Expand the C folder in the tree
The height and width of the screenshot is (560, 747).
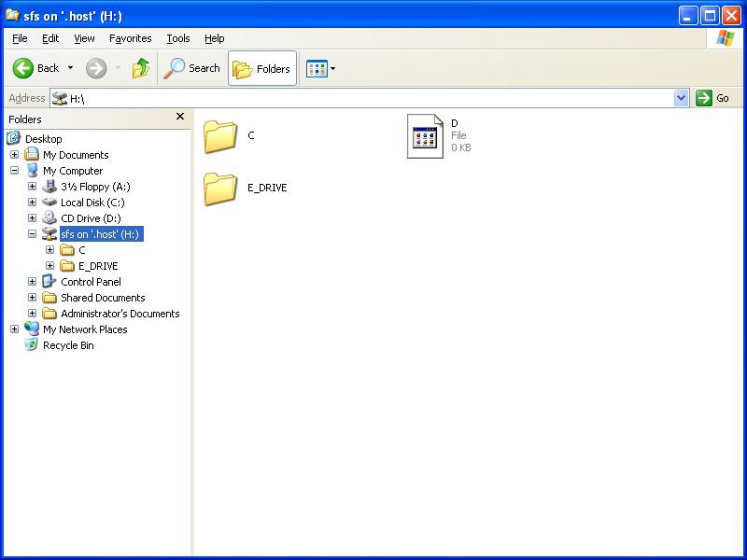(49, 249)
